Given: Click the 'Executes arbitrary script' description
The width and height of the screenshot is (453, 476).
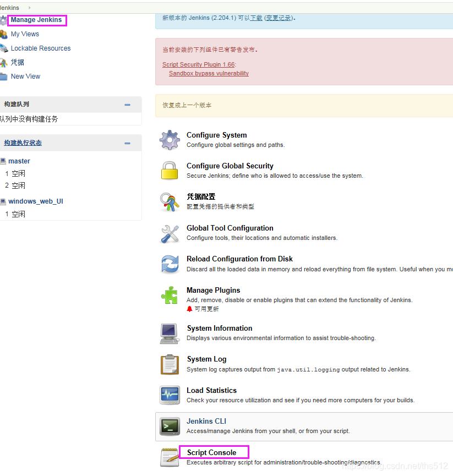Looking at the screenshot, I should click(x=283, y=462).
